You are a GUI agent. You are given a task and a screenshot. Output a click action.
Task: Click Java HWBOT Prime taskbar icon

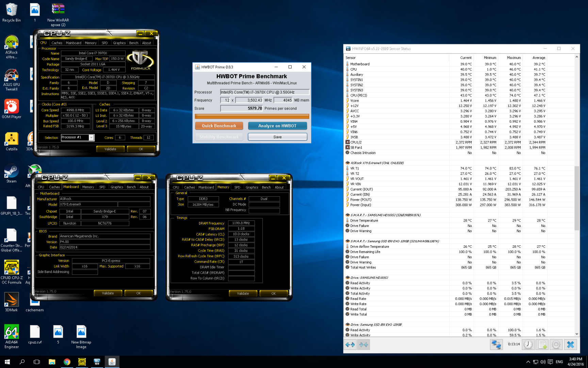click(112, 362)
